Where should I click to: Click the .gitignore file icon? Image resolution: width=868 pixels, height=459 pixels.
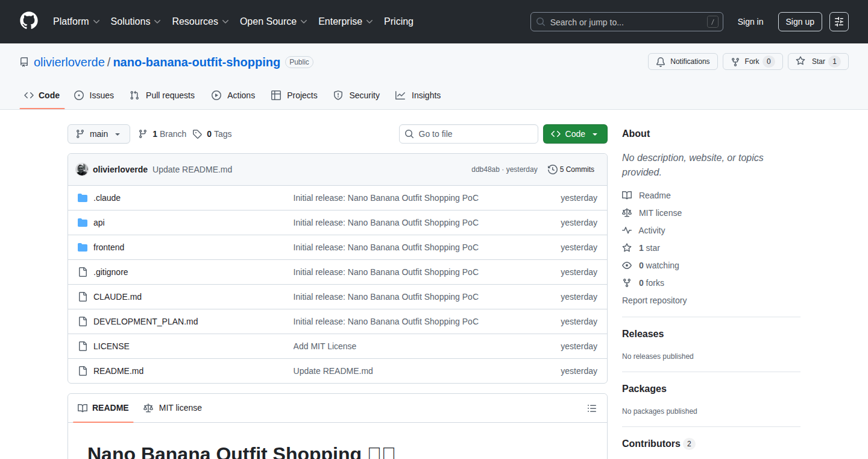tap(83, 272)
